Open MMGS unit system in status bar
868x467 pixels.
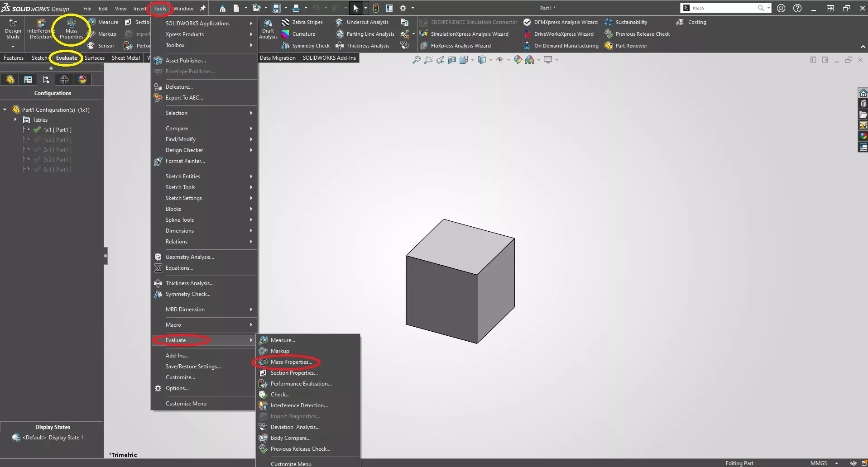[x=819, y=463]
